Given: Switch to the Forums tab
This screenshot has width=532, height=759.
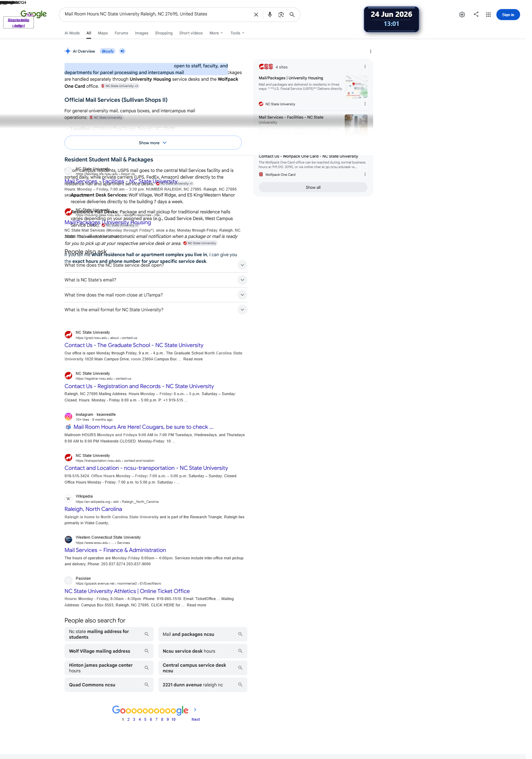Looking at the screenshot, I should (x=121, y=33).
